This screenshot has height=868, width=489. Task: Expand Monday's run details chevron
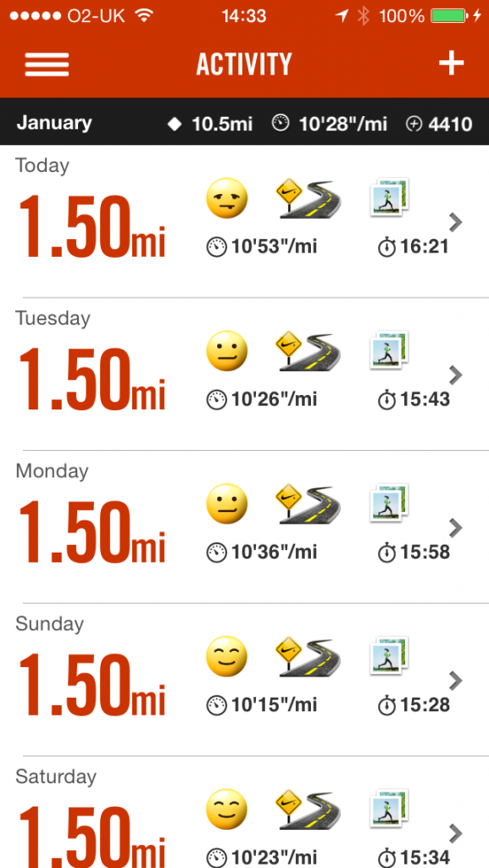[455, 528]
